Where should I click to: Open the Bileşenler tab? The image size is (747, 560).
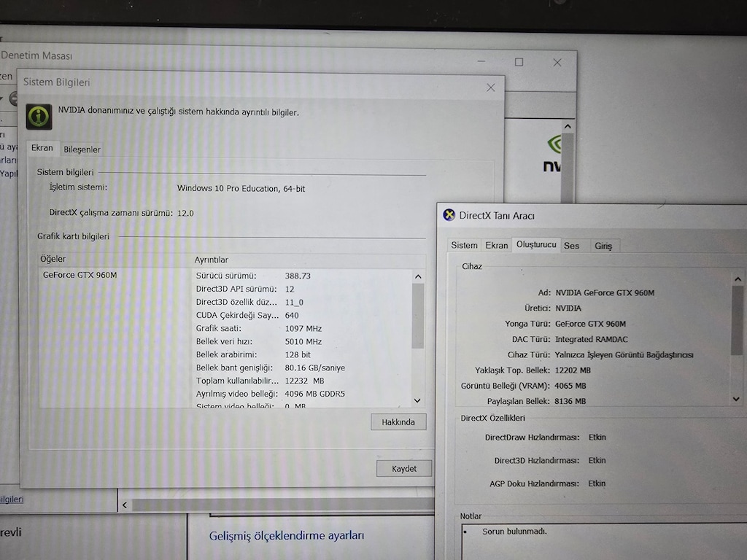[x=82, y=149]
